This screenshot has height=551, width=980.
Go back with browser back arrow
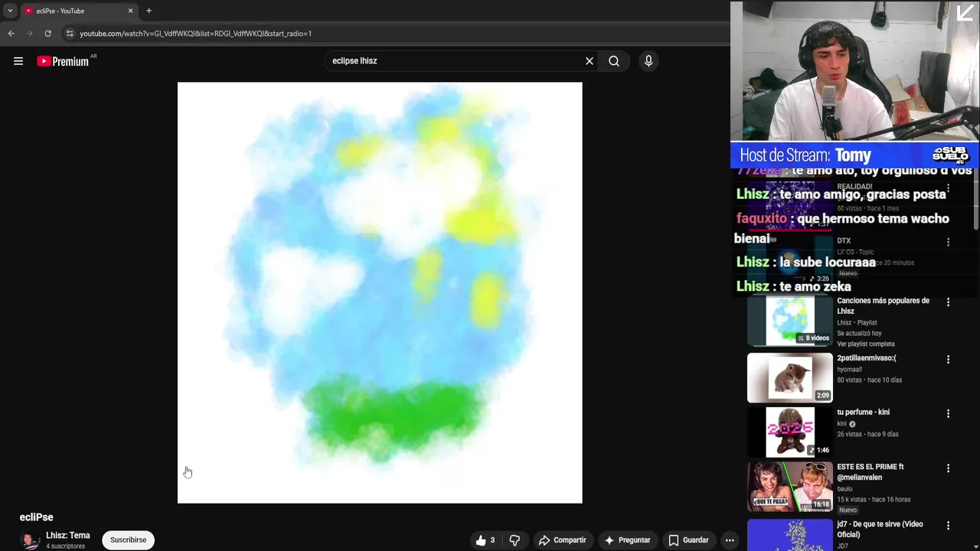tap(11, 34)
